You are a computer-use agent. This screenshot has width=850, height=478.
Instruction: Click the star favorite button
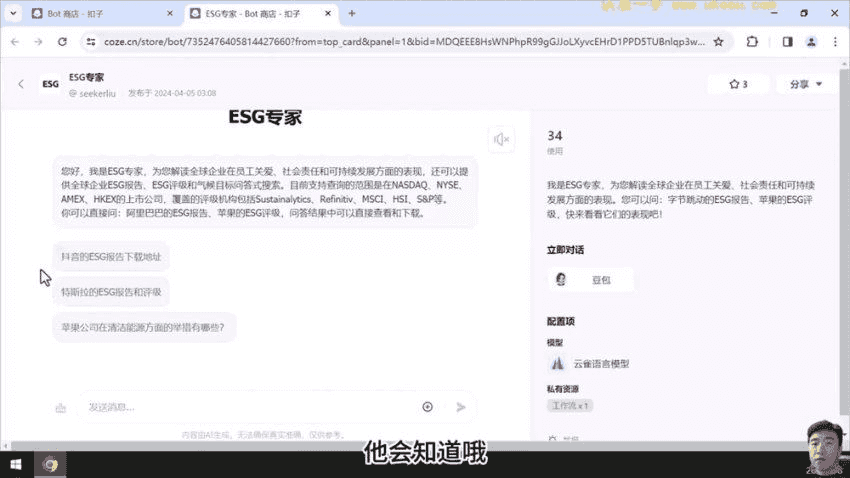pyautogui.click(x=738, y=84)
